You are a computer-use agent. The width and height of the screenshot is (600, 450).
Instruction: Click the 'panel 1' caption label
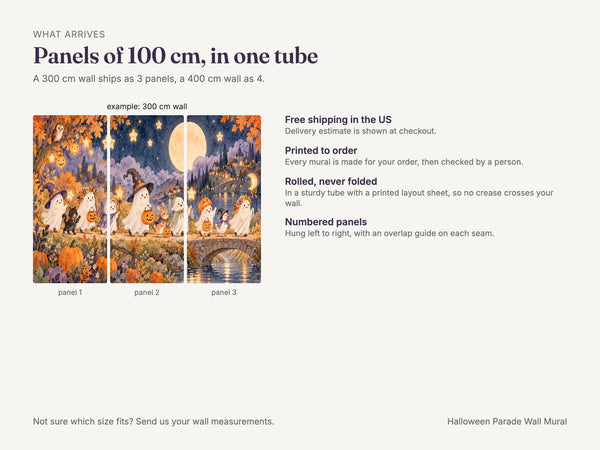pos(70,292)
